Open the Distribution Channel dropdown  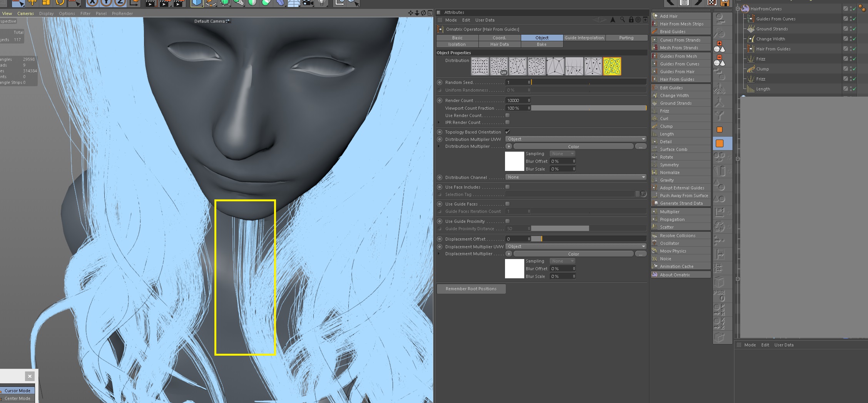[x=575, y=177]
